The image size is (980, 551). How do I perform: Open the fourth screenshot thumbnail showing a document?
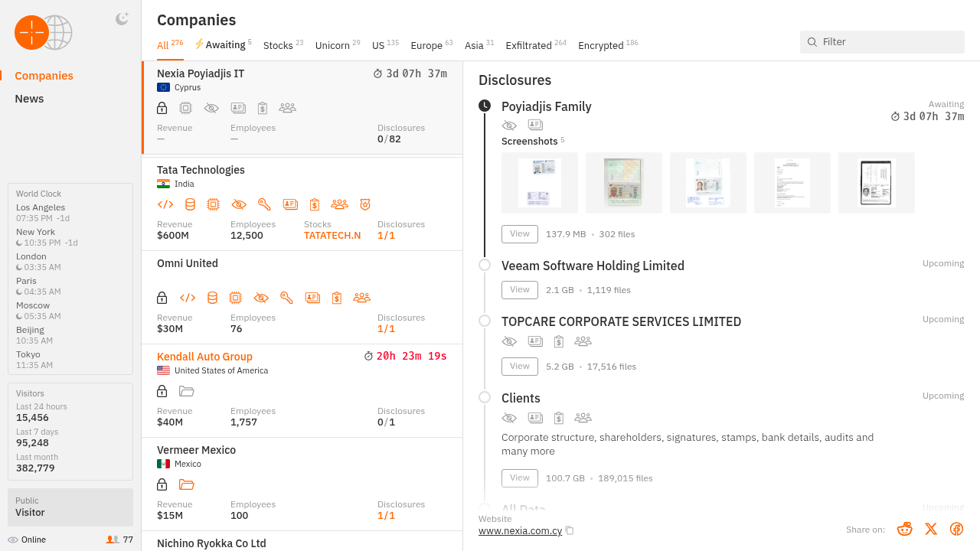[792, 183]
